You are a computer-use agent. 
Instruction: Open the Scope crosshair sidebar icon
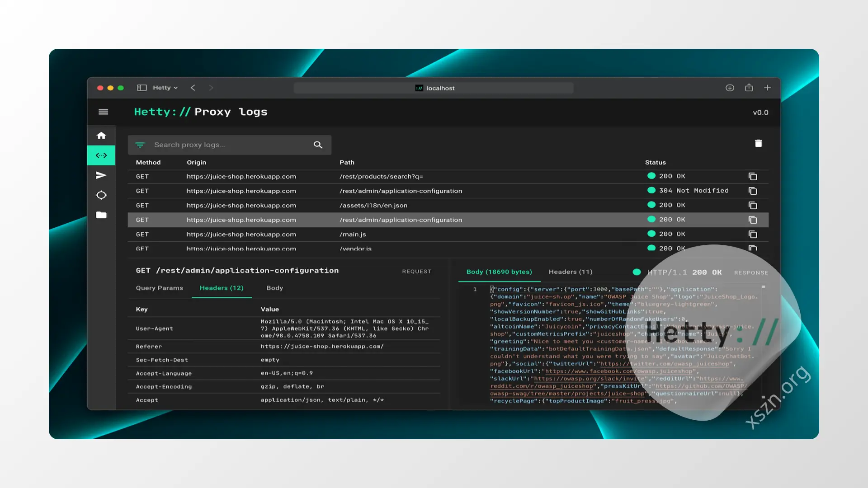pyautogui.click(x=101, y=195)
